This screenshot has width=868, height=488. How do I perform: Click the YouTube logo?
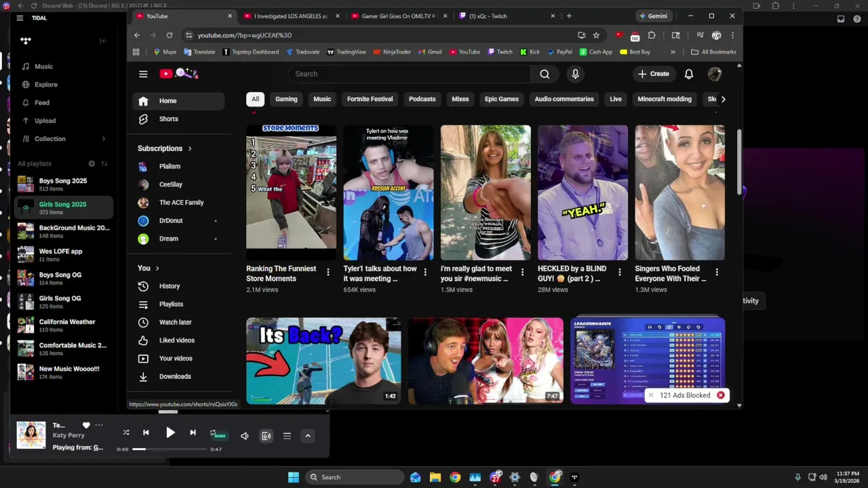(178, 74)
